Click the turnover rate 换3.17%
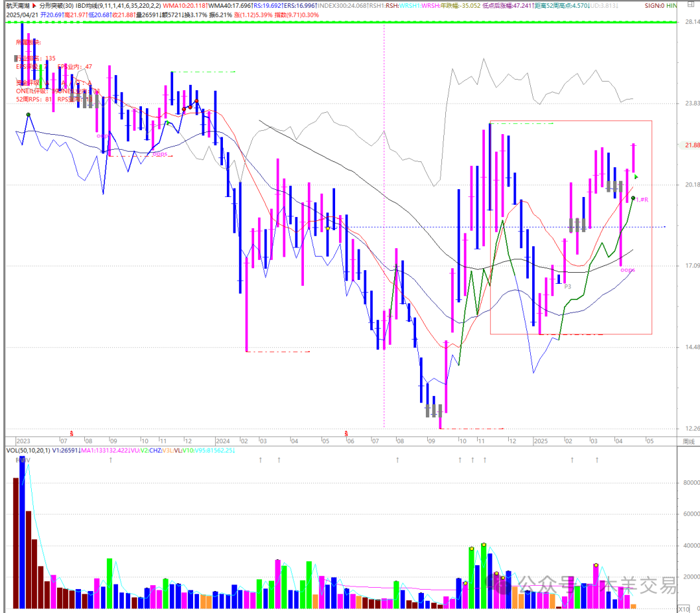 195,15
